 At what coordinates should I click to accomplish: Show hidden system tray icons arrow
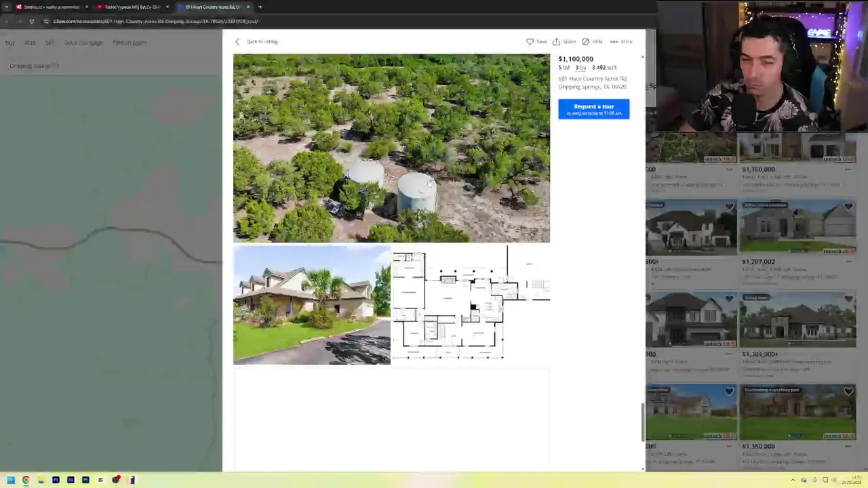(x=793, y=480)
